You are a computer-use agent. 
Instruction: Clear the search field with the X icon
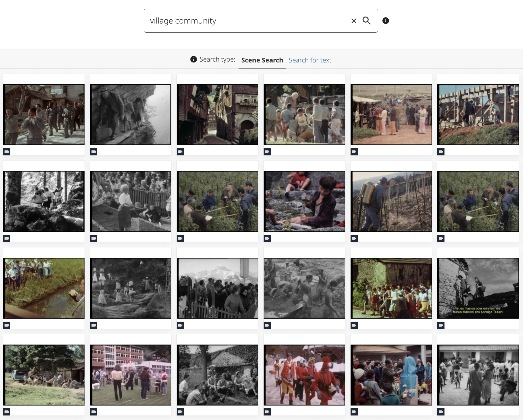[x=354, y=21]
